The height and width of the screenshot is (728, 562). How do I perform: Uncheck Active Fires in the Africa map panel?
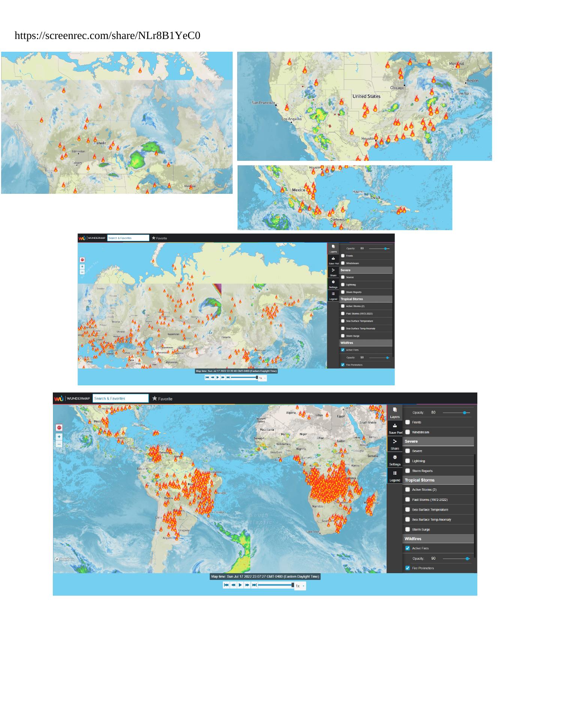click(408, 548)
